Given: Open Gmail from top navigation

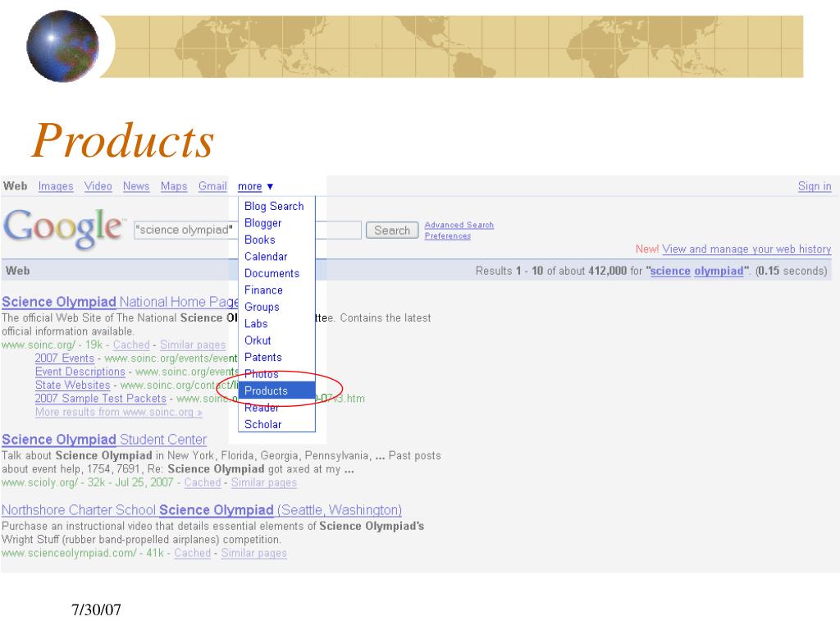Looking at the screenshot, I should [212, 186].
